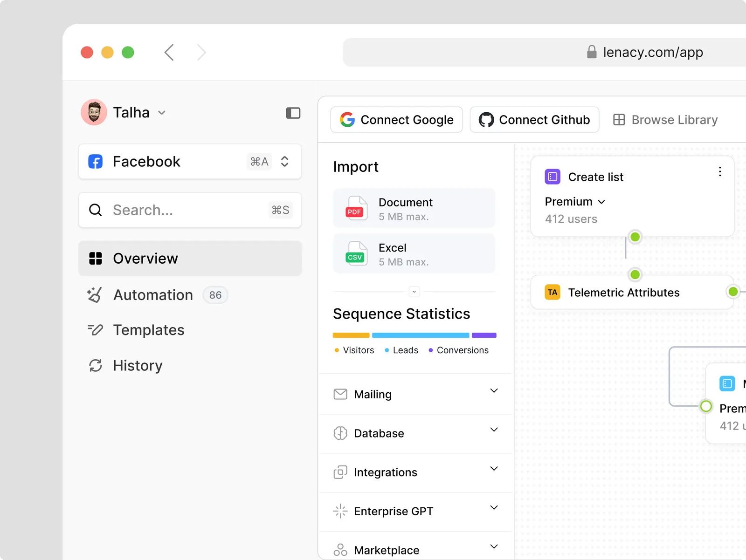The image size is (746, 560).
Task: Click the Database brain icon
Action: tap(340, 433)
